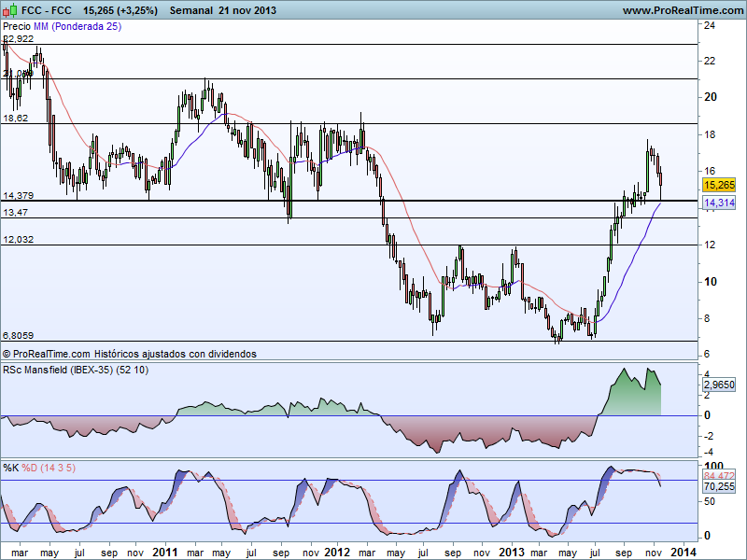The height and width of the screenshot is (560, 747).
Task: Select the 14,379 thick support line label
Action: click(19, 195)
